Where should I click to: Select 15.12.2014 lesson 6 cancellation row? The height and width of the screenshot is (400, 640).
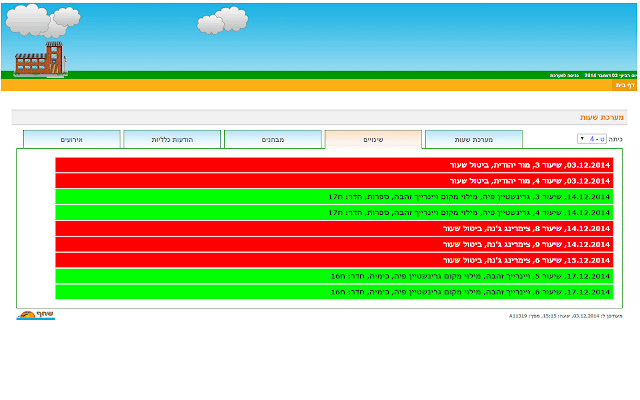(x=334, y=260)
